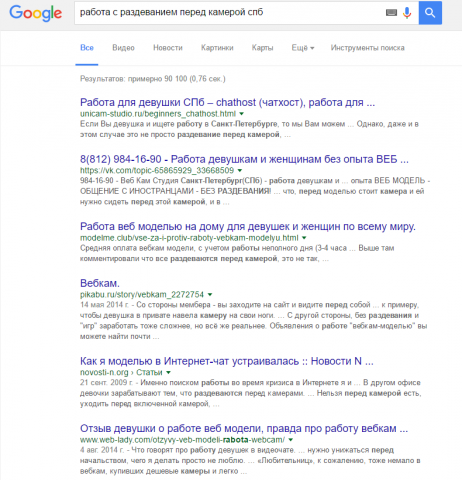Expand the arrow next to modelme.club URL

coord(304,238)
